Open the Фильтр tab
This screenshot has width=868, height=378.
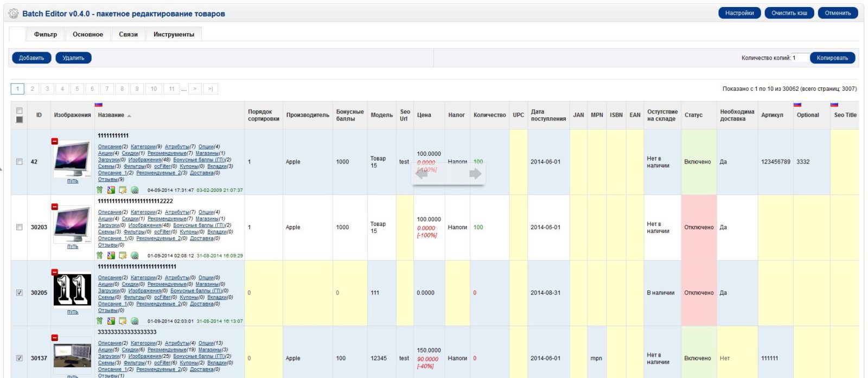[x=46, y=34]
